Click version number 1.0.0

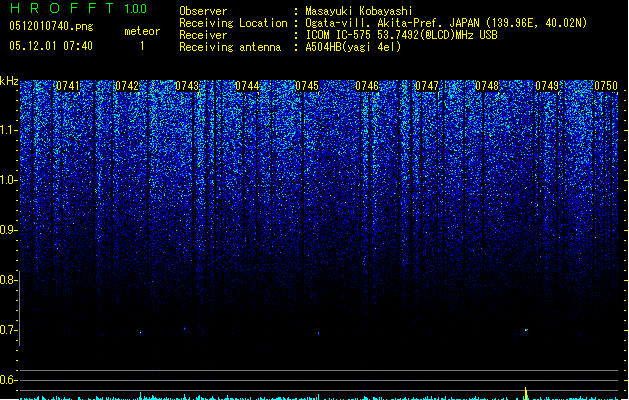tap(136, 9)
